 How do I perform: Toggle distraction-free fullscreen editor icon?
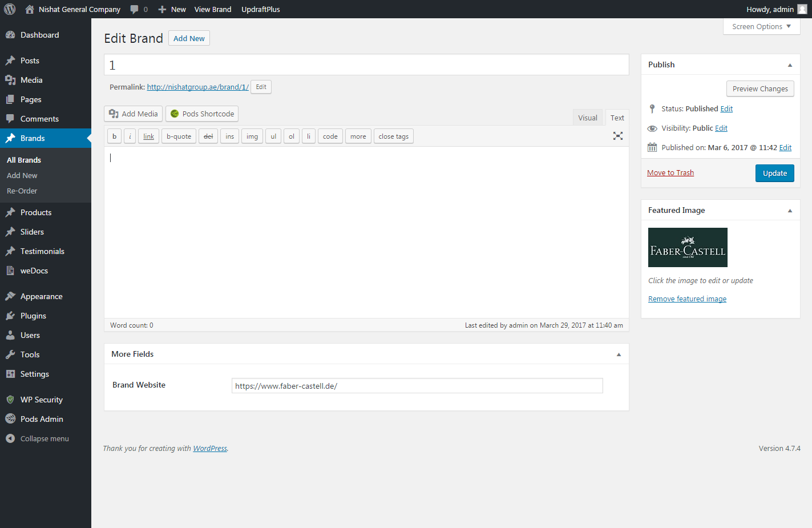(617, 136)
